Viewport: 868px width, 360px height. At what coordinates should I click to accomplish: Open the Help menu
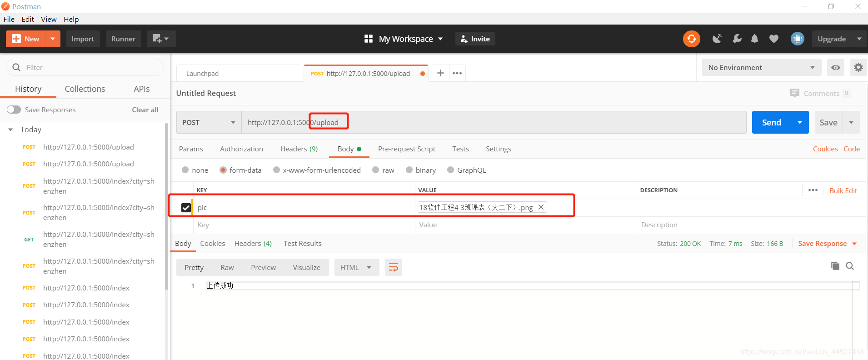(x=71, y=19)
